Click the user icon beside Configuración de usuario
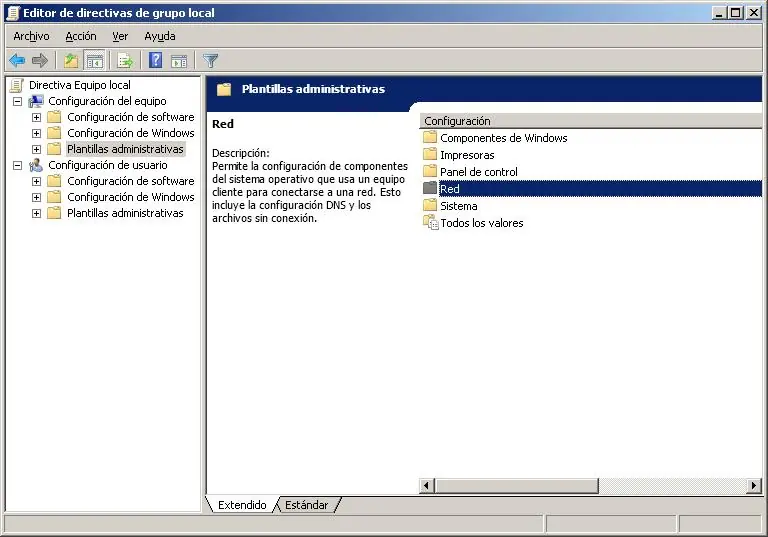The image size is (768, 537). [36, 166]
